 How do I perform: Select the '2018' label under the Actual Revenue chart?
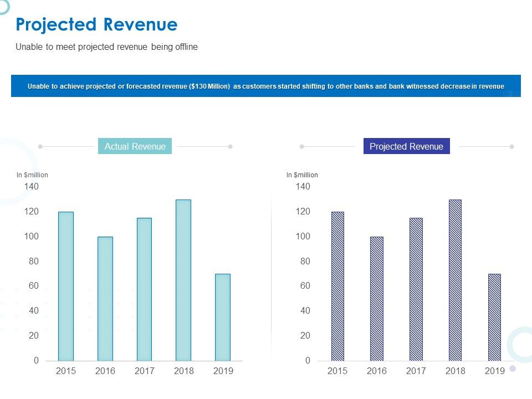[x=184, y=371]
